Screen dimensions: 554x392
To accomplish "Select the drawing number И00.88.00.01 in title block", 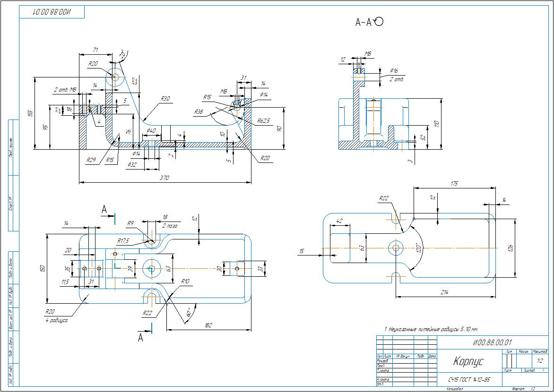I will click(492, 342).
